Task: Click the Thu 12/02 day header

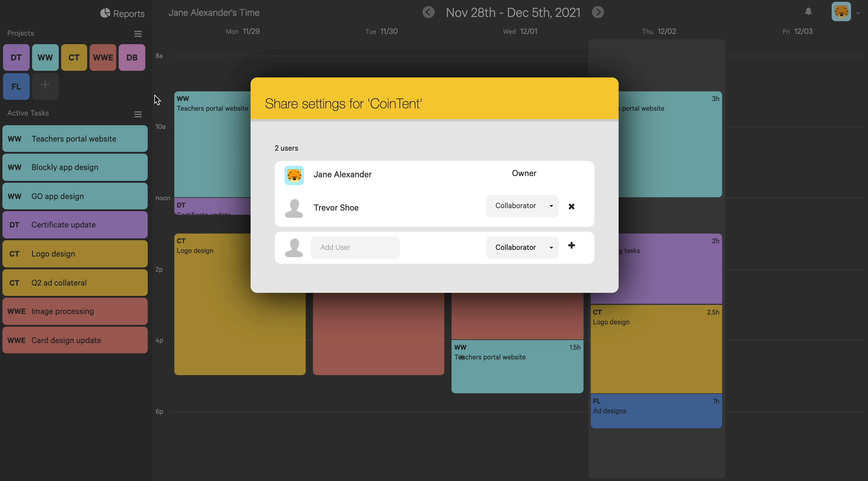Action: [659, 31]
